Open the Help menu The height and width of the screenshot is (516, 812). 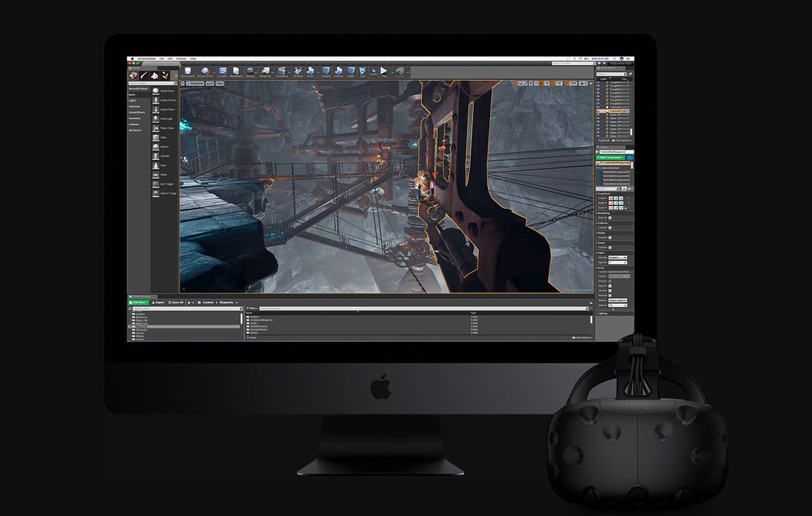pyautogui.click(x=193, y=59)
